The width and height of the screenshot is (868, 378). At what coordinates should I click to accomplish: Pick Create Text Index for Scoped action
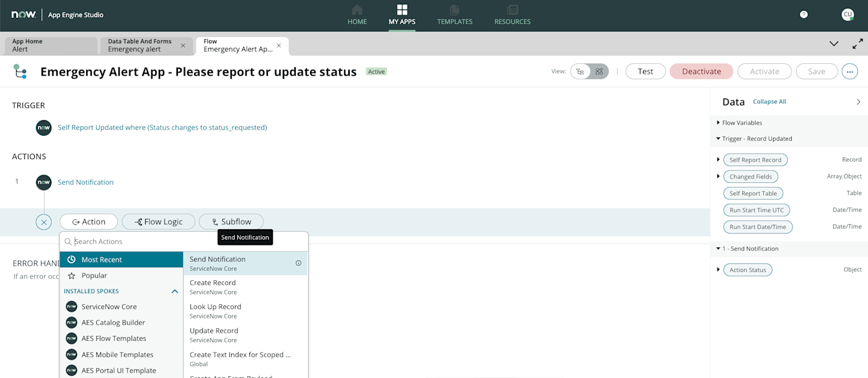click(245, 359)
